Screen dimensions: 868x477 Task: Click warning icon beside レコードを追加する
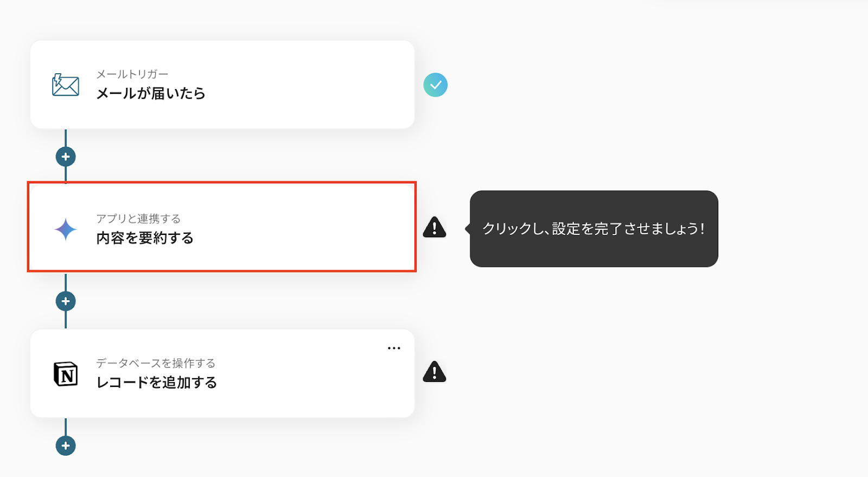point(435,372)
